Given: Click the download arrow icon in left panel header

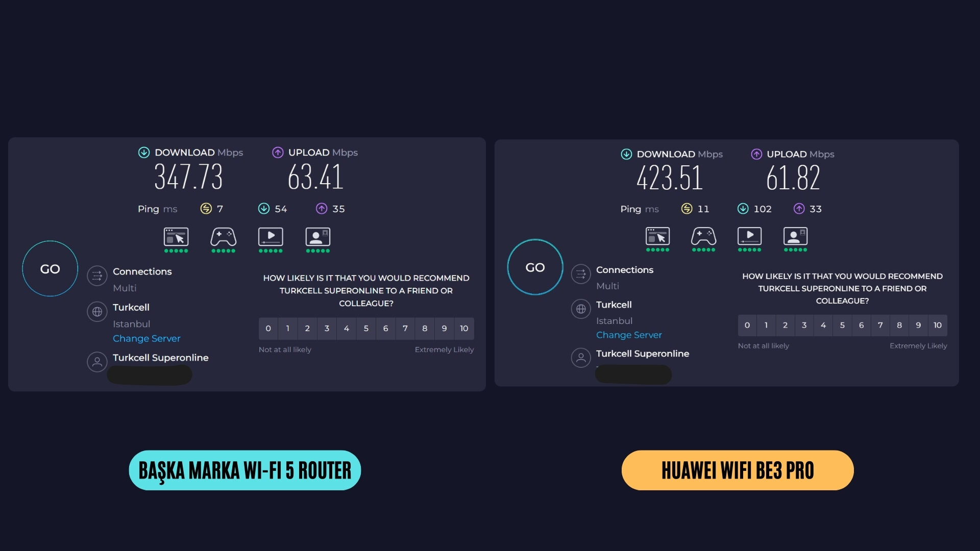Looking at the screenshot, I should [x=144, y=152].
